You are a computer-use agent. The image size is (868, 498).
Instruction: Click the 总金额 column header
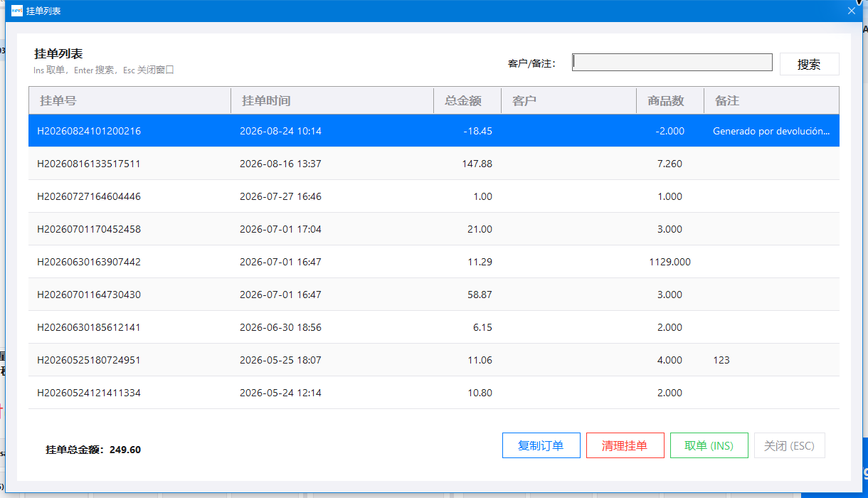[x=467, y=100]
